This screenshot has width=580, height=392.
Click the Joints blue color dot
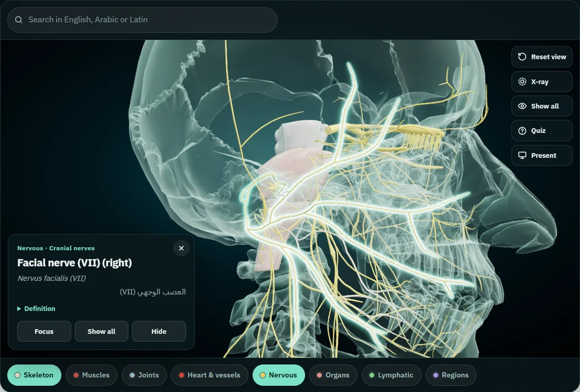click(132, 375)
